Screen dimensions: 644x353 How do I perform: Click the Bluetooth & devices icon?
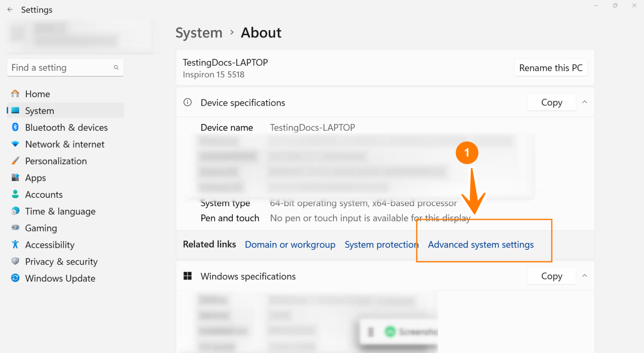tap(15, 127)
